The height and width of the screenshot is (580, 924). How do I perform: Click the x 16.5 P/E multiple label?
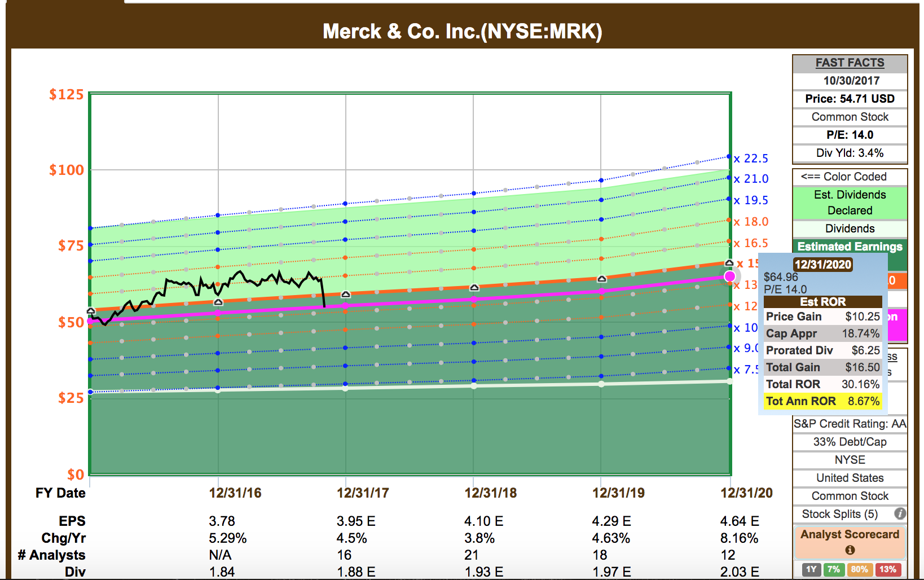pos(751,243)
